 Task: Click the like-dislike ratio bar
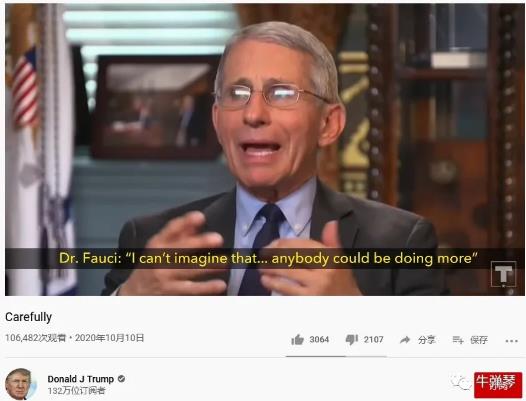pos(336,356)
